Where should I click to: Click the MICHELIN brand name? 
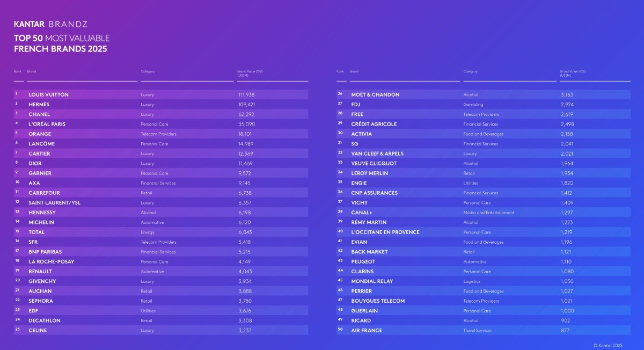tap(41, 222)
